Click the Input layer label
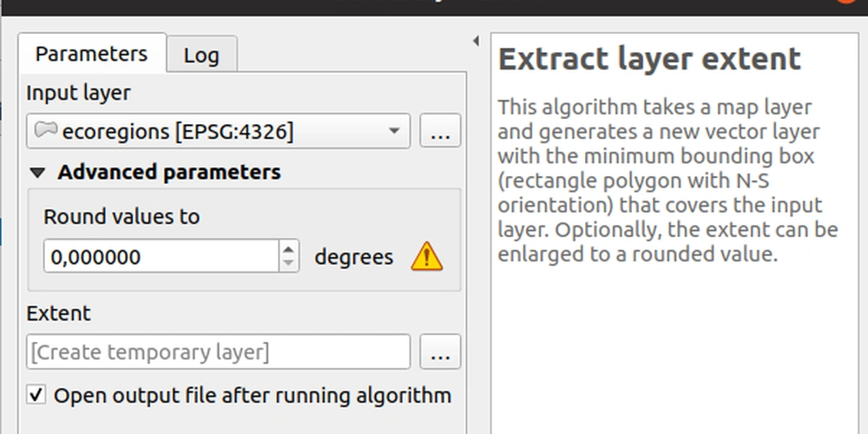Image resolution: width=868 pixels, height=434 pixels. (78, 92)
